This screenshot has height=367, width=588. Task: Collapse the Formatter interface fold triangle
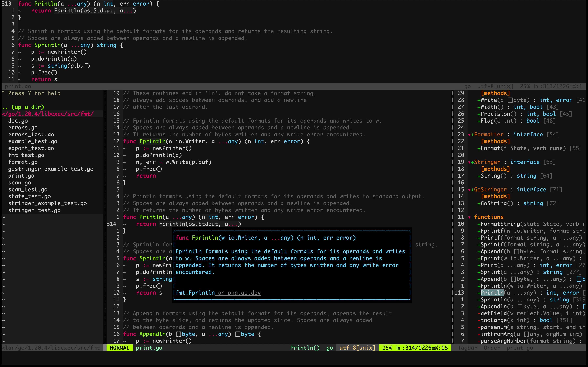pyautogui.click(x=469, y=135)
